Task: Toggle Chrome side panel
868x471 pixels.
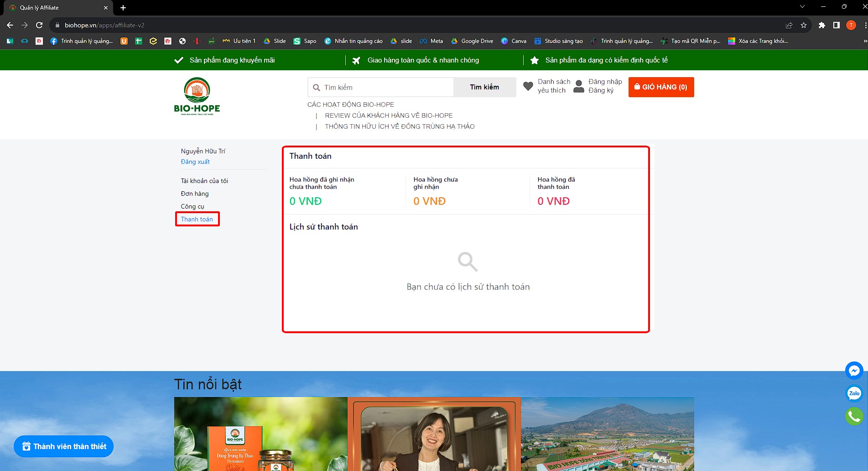Action: click(837, 25)
